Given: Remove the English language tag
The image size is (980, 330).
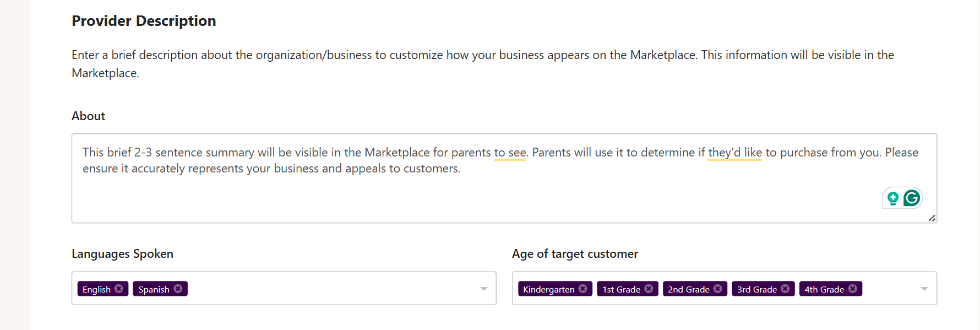Looking at the screenshot, I should coord(119,289).
